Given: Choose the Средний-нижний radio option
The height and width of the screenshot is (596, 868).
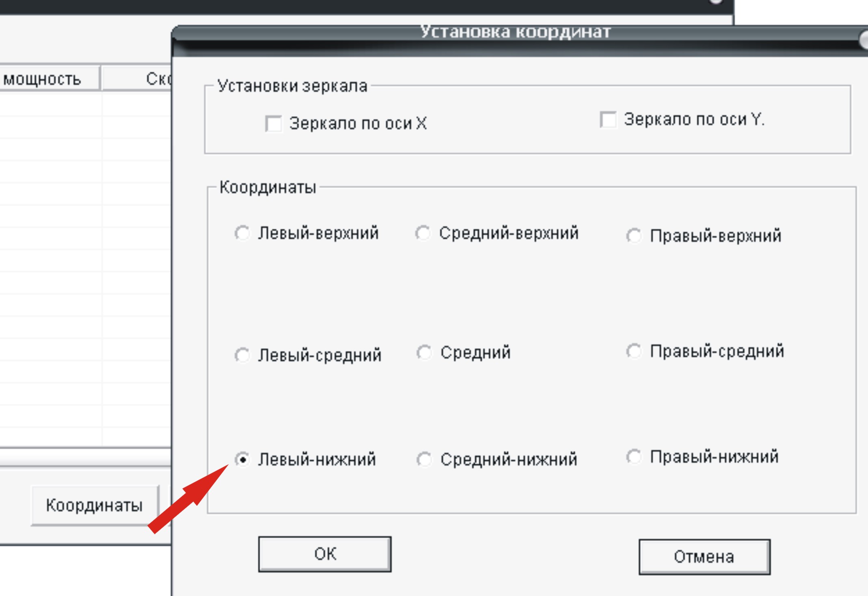Looking at the screenshot, I should coord(424,459).
